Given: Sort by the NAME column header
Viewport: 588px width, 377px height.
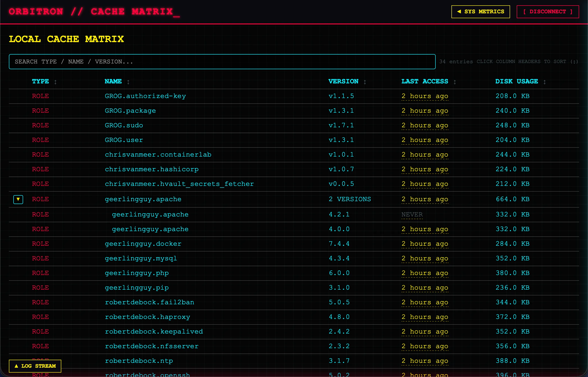Looking at the screenshot, I should 117,81.
